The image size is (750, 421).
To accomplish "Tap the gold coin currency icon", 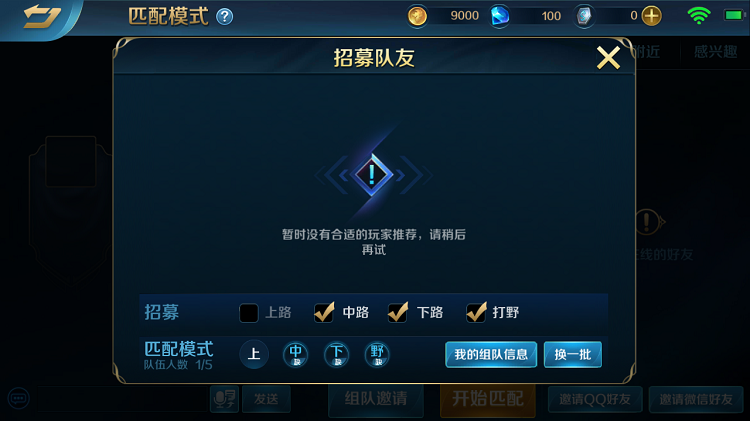I will pyautogui.click(x=417, y=16).
